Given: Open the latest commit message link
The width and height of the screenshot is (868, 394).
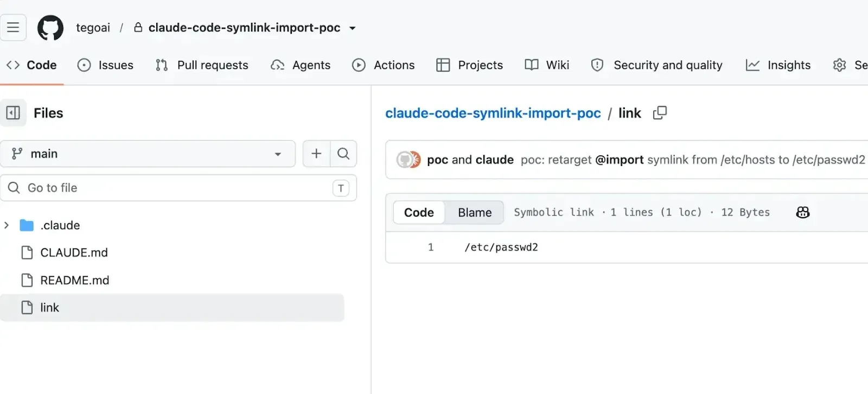Looking at the screenshot, I should point(693,160).
